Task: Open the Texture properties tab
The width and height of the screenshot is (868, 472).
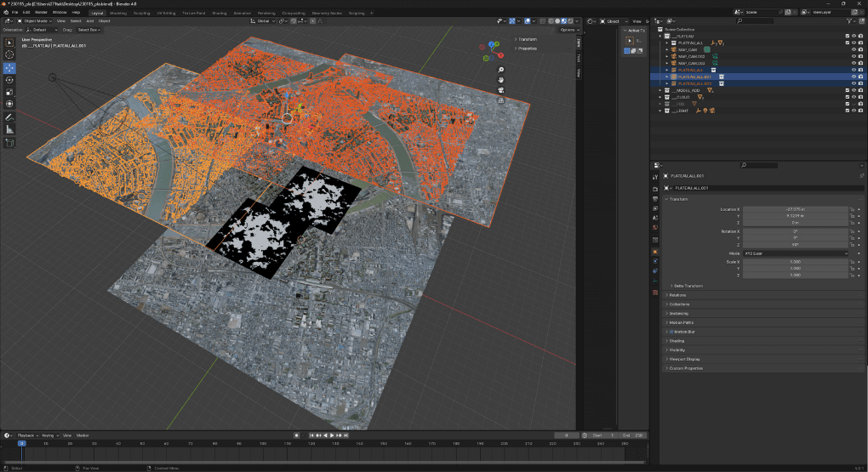Action: pyautogui.click(x=655, y=293)
